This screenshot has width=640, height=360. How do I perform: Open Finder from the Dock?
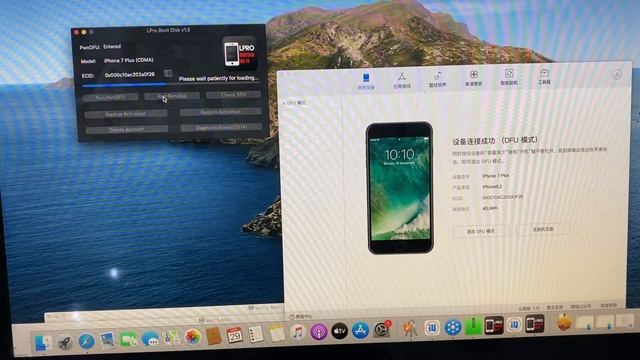[43, 343]
